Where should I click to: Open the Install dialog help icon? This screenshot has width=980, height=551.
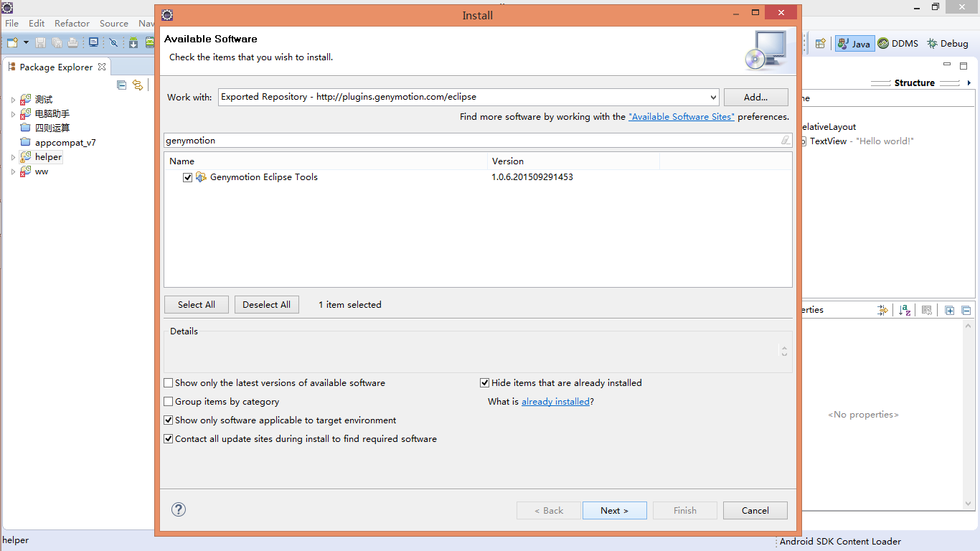pyautogui.click(x=179, y=509)
